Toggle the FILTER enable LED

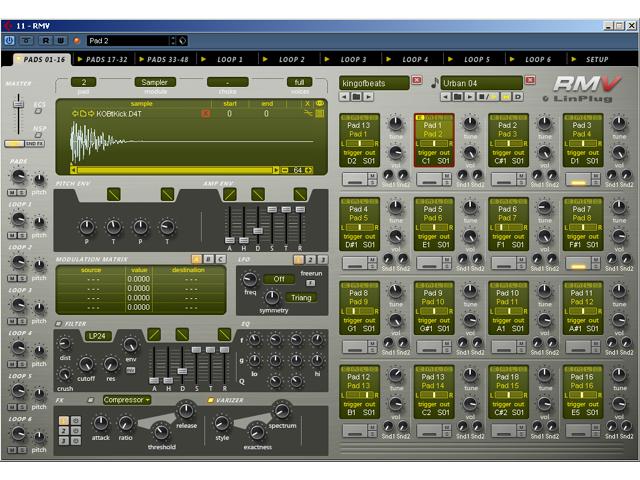[58, 324]
